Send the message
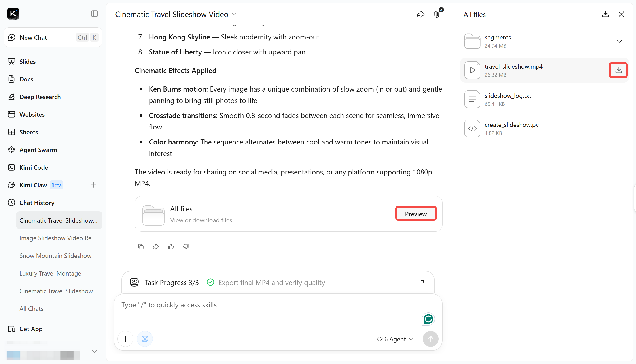This screenshot has width=636, height=364. [x=431, y=339]
